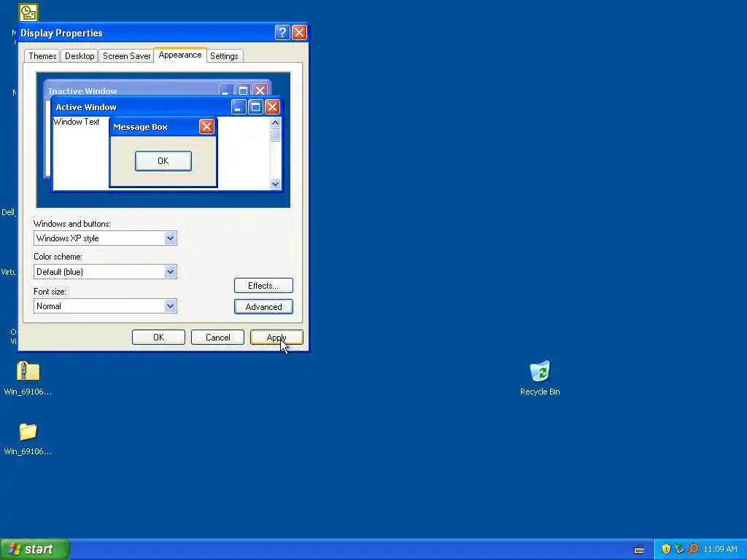The width and height of the screenshot is (747, 560).
Task: Switch to the Desktop tab
Action: [x=80, y=55]
